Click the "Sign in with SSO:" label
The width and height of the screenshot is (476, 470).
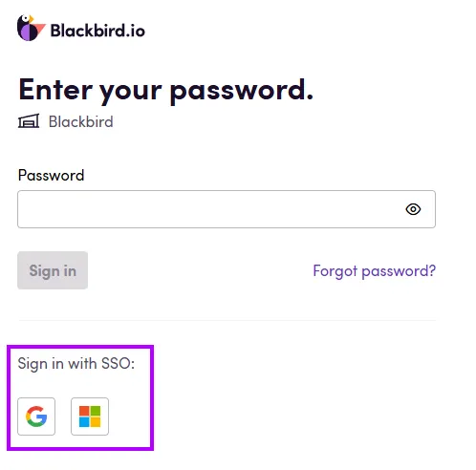[x=76, y=364]
